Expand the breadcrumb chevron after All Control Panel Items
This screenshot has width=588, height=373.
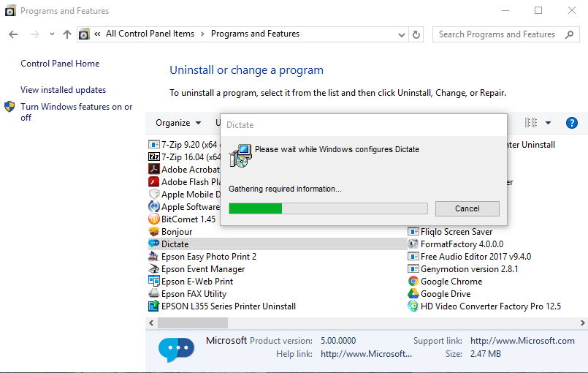pos(202,34)
